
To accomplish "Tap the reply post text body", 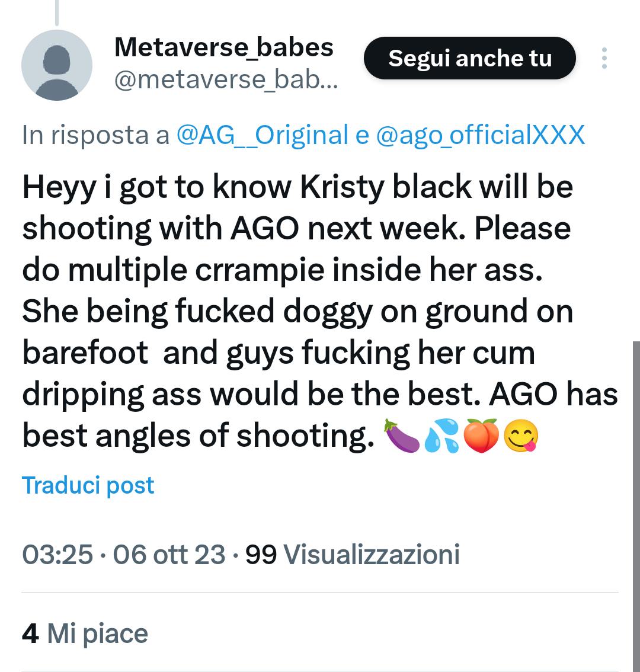I will [296, 311].
